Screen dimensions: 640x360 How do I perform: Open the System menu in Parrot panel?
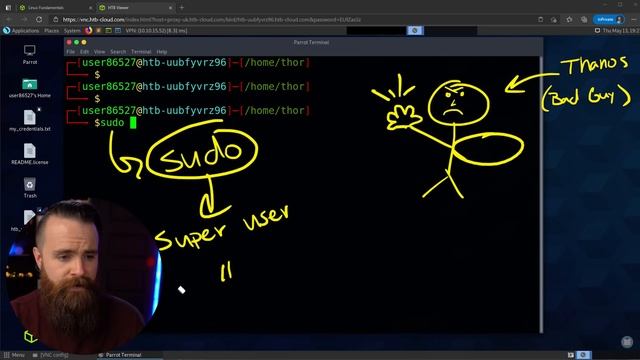72,31
